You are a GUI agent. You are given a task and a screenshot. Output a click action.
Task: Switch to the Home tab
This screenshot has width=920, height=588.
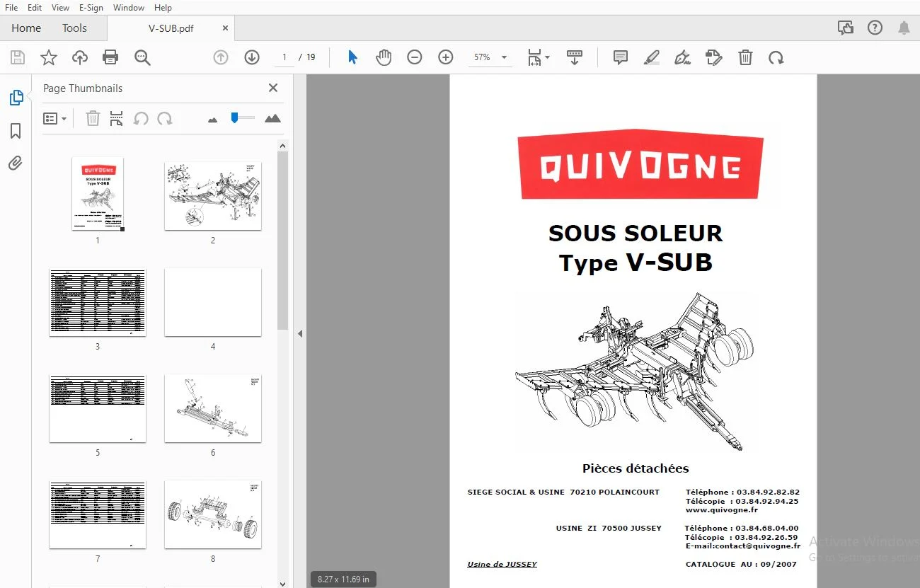point(26,28)
